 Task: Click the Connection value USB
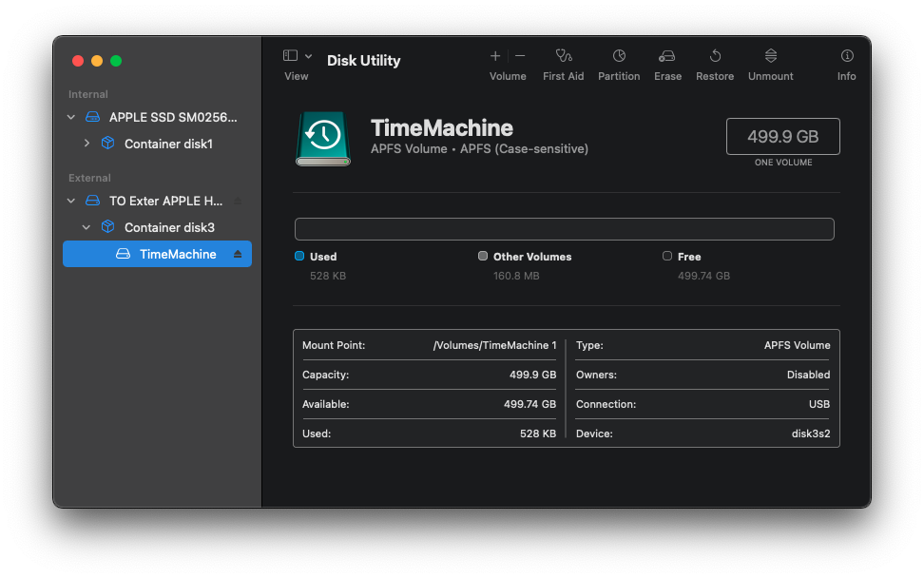pos(819,404)
